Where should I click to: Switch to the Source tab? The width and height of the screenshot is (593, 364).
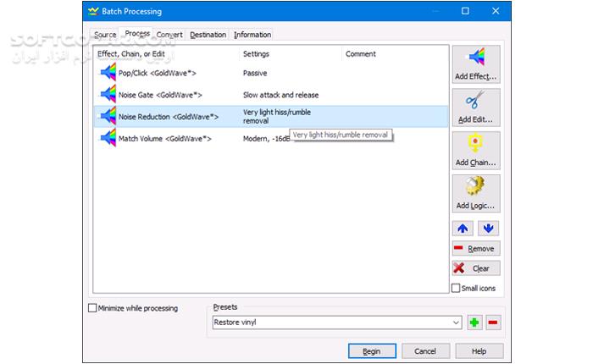point(105,35)
